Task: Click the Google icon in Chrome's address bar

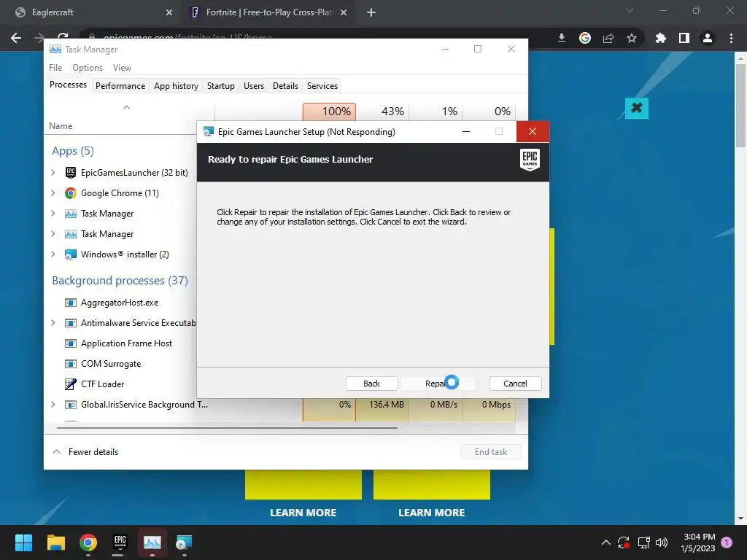Action: pos(585,38)
